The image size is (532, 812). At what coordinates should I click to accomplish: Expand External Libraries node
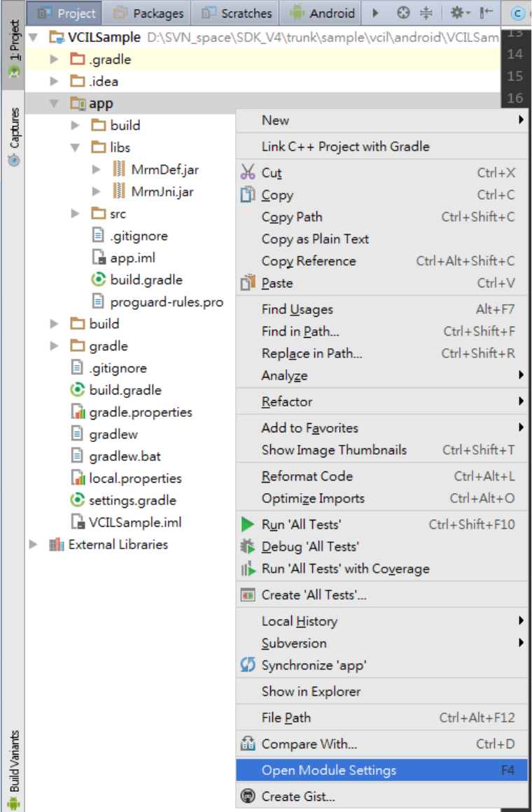[33, 544]
